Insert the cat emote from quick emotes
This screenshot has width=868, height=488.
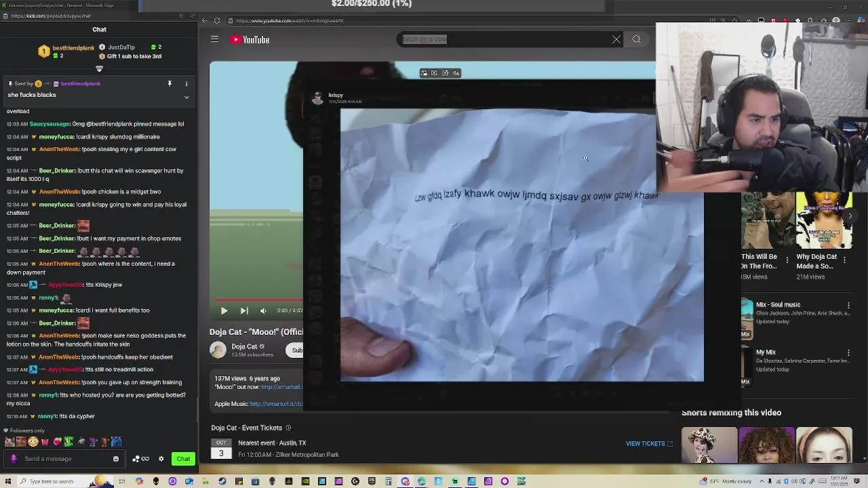(9, 442)
